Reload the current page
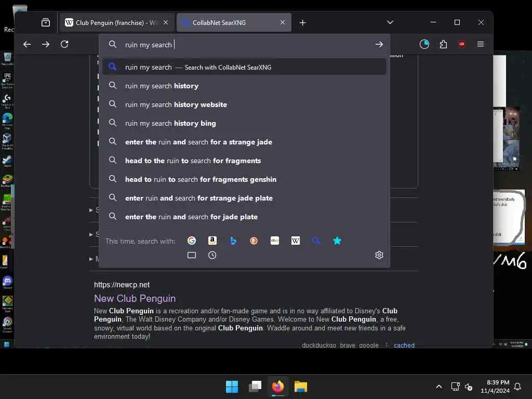 (64, 45)
